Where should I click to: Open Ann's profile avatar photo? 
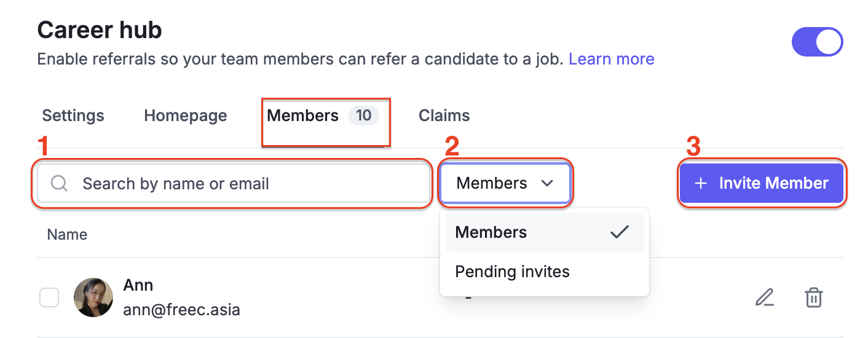93,297
